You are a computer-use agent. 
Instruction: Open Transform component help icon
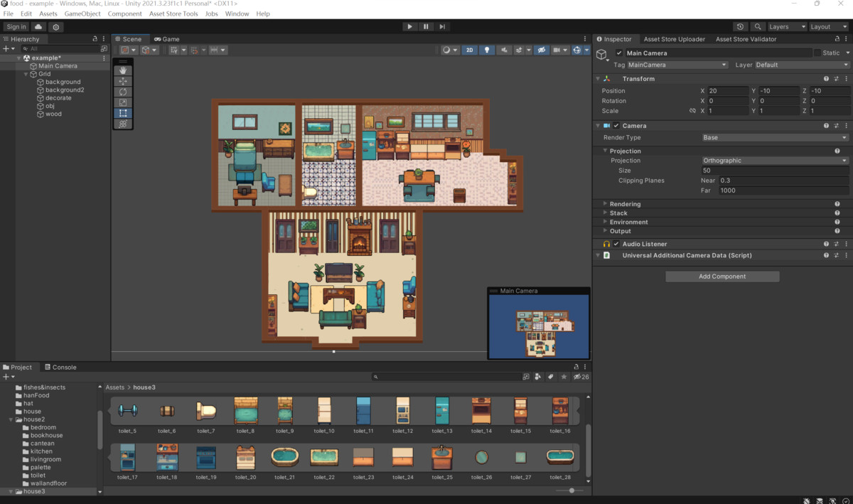(826, 79)
